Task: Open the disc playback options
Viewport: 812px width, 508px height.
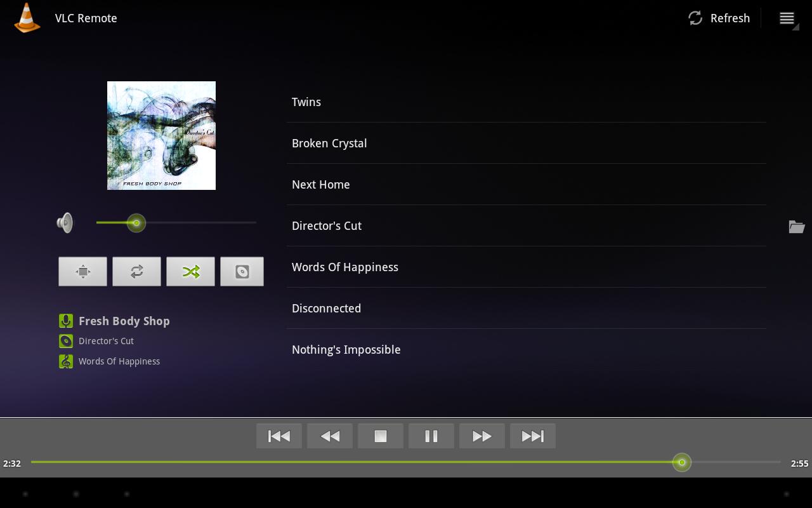Action: 242,271
